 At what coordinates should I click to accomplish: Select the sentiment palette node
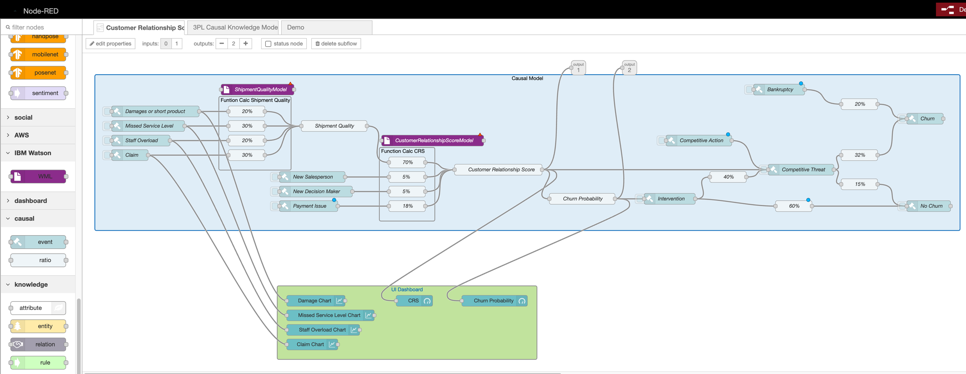[38, 93]
